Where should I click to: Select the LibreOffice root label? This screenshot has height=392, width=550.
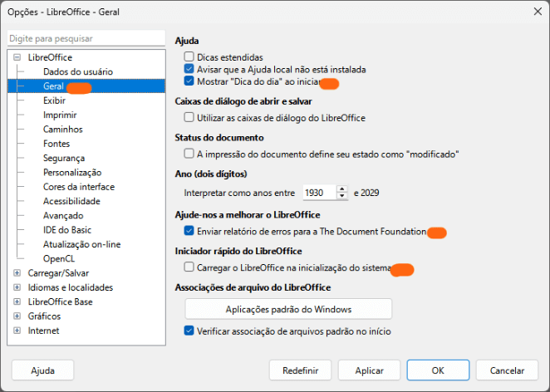click(50, 57)
